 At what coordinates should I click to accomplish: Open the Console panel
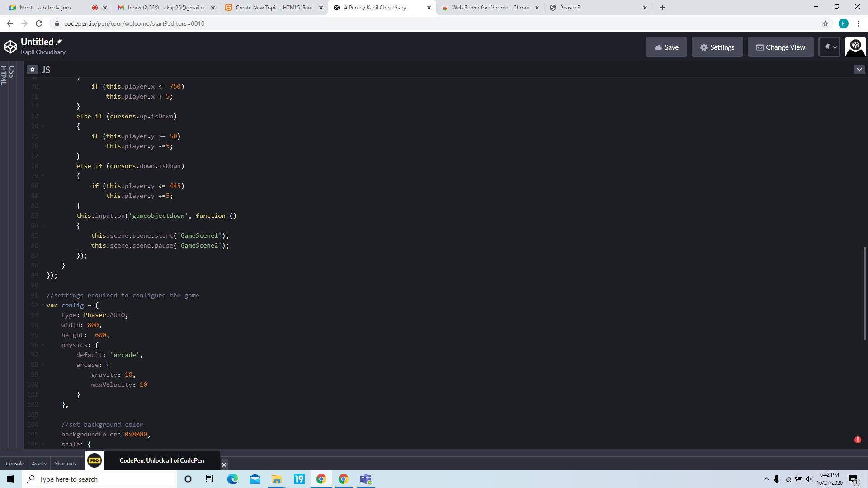click(15, 464)
